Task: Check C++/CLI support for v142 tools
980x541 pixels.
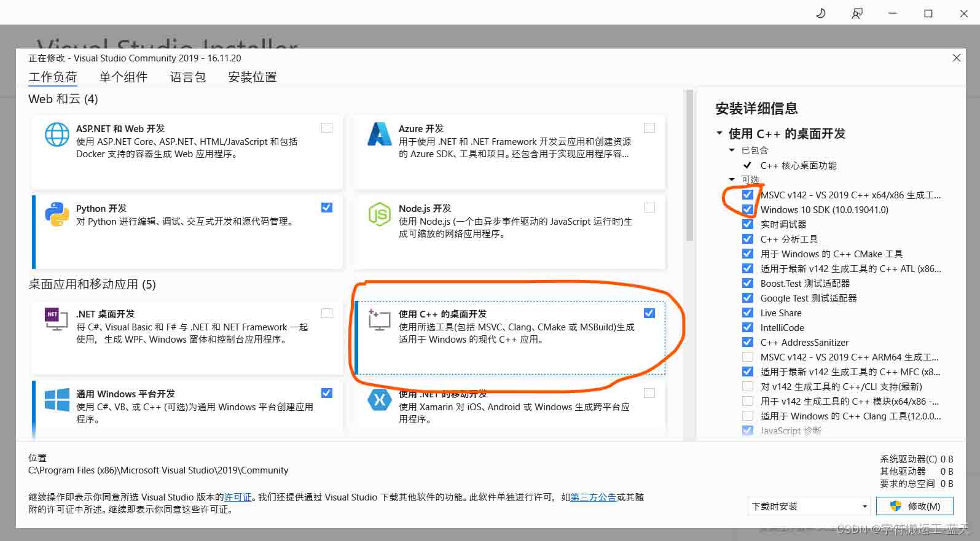Action: pos(748,386)
